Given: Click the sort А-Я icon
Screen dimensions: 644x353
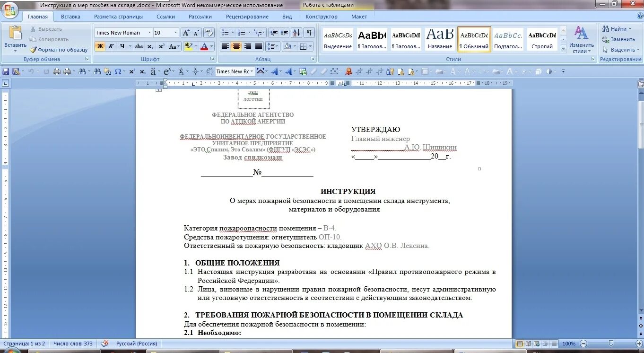Looking at the screenshot, I should 296,33.
